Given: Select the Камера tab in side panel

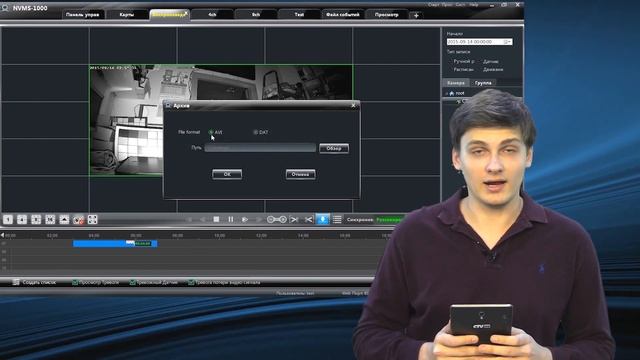Looking at the screenshot, I should (456, 83).
